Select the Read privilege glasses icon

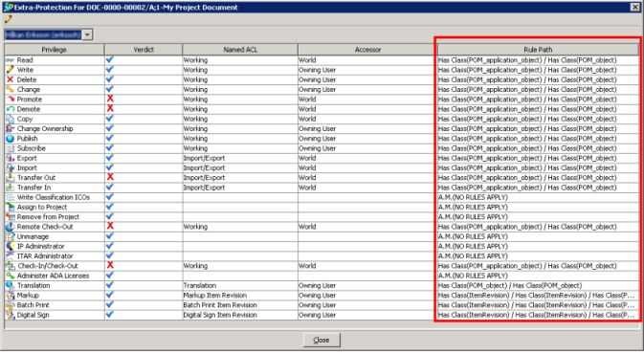point(10,60)
